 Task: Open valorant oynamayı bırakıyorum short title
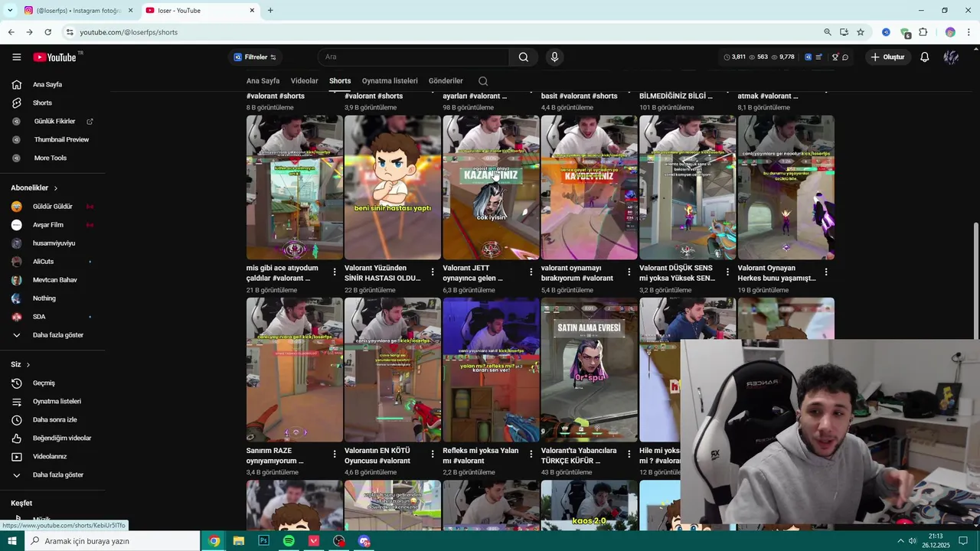pyautogui.click(x=577, y=273)
